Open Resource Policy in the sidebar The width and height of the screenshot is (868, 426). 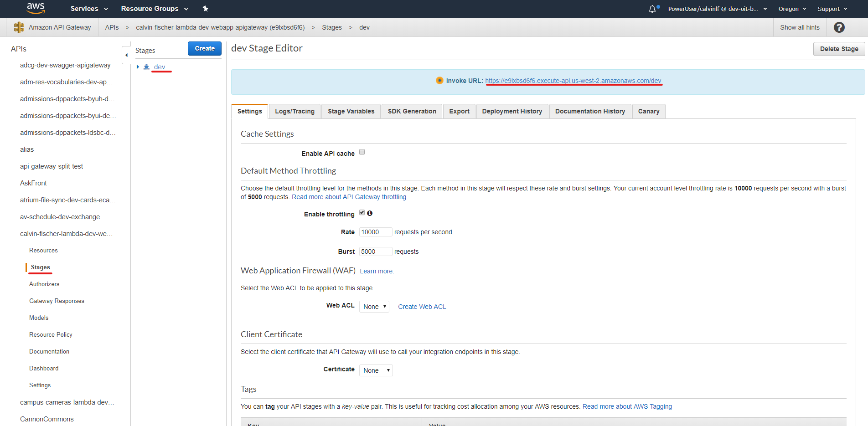51,335
